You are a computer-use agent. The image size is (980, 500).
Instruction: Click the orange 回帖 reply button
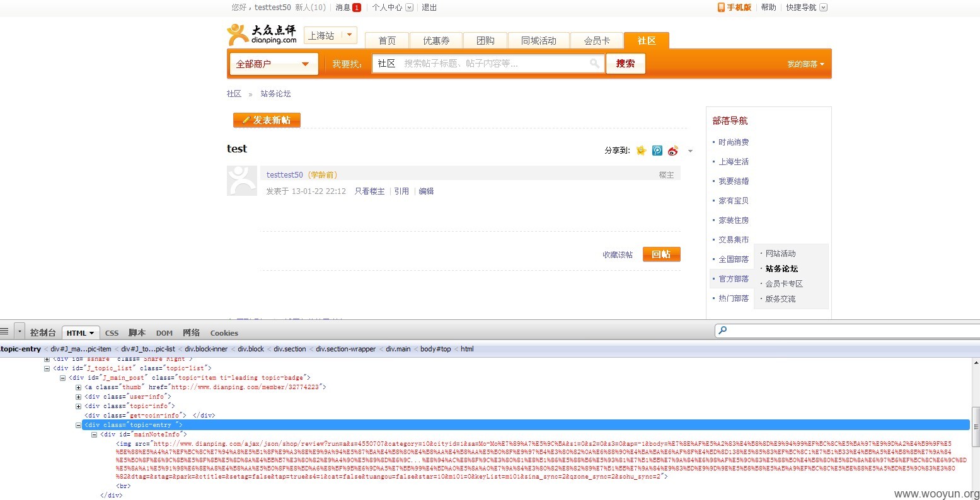[661, 254]
